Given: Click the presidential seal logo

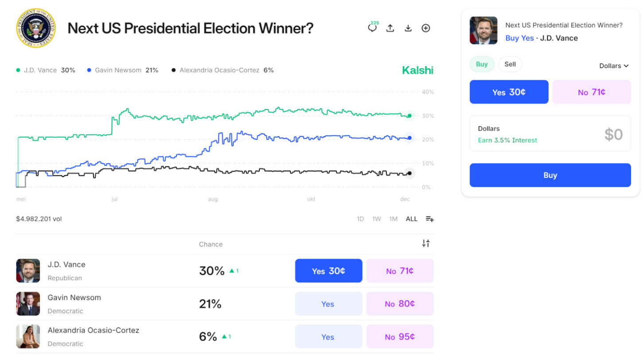Looking at the screenshot, I should (x=36, y=28).
